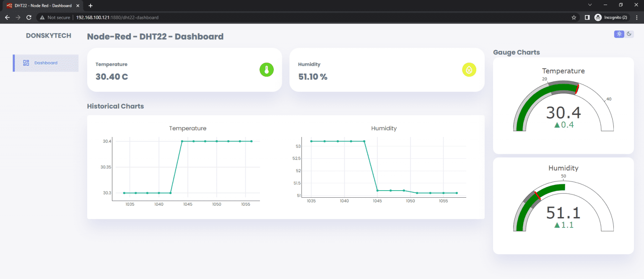
Task: Click the sun icon for light mode
Action: pos(619,34)
